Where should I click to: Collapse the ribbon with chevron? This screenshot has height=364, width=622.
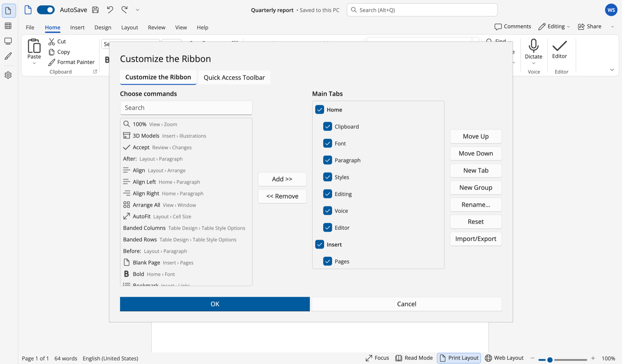(x=612, y=70)
